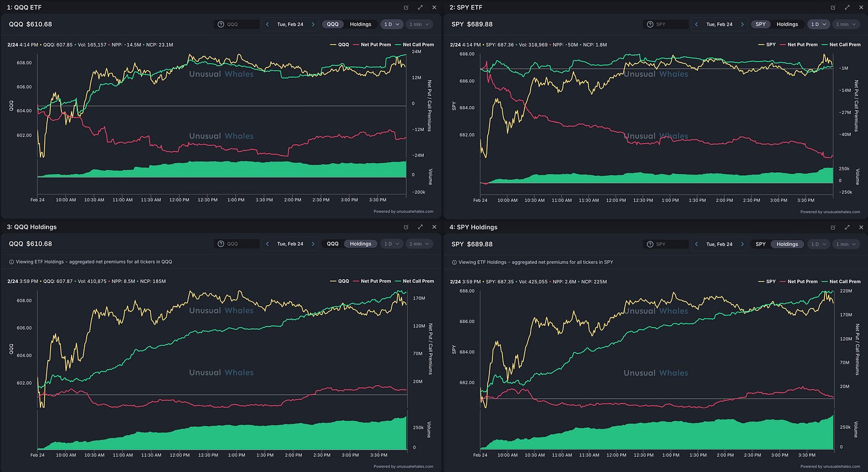Switch QQQ ETF panel to Holdings view
This screenshot has height=472, width=868.
tap(361, 24)
